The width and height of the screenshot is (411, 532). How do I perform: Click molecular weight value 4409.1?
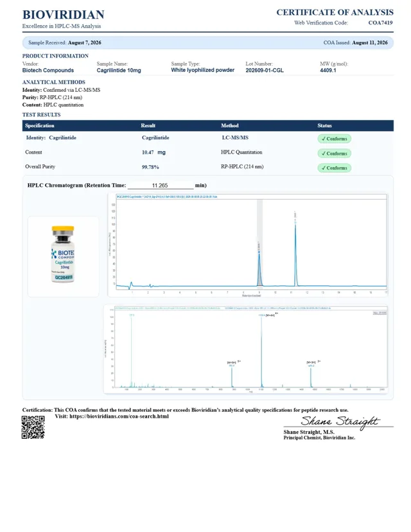tap(328, 71)
